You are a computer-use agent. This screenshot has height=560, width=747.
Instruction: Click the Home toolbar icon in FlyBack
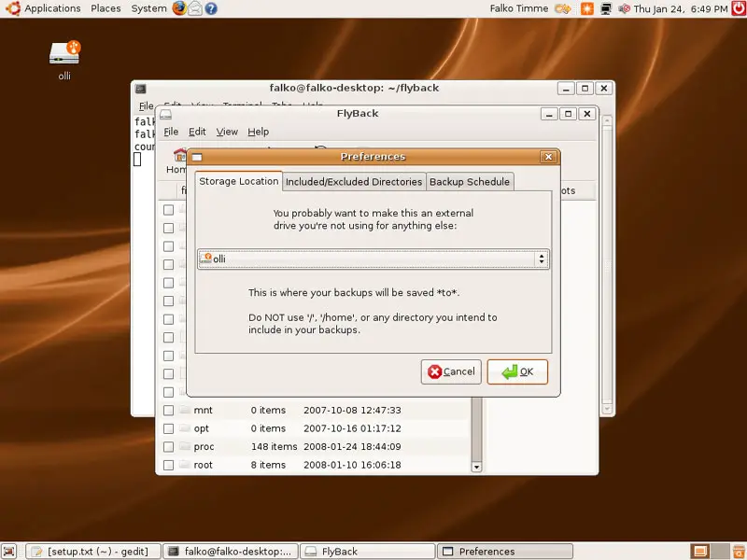[179, 155]
